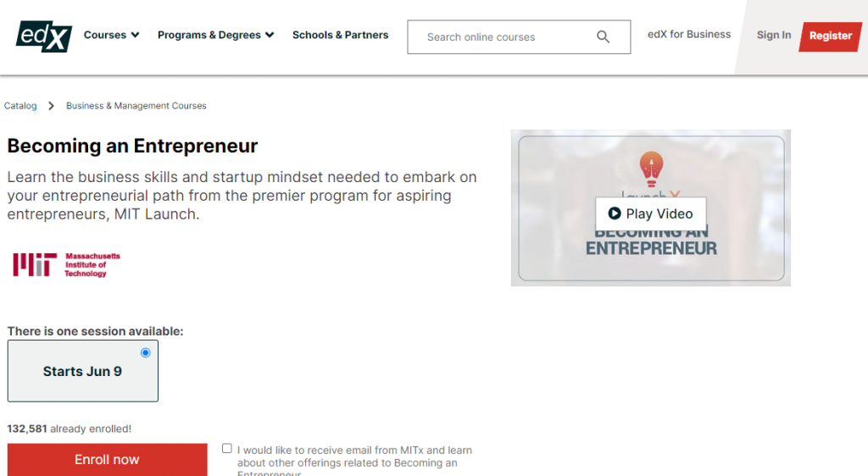The image size is (868, 476).
Task: Click the Search online courses field
Action: (x=519, y=37)
